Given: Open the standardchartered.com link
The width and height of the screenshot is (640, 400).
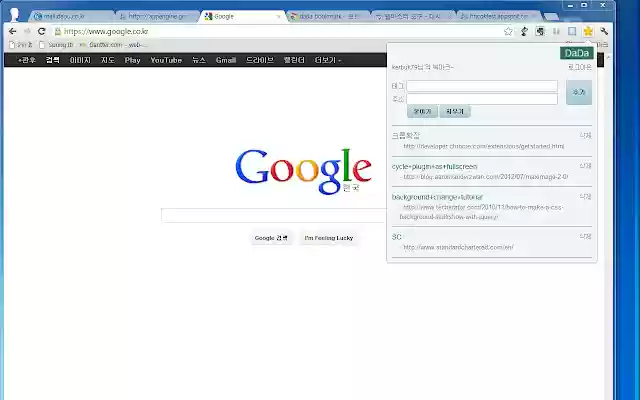Looking at the screenshot, I should coord(458,247).
